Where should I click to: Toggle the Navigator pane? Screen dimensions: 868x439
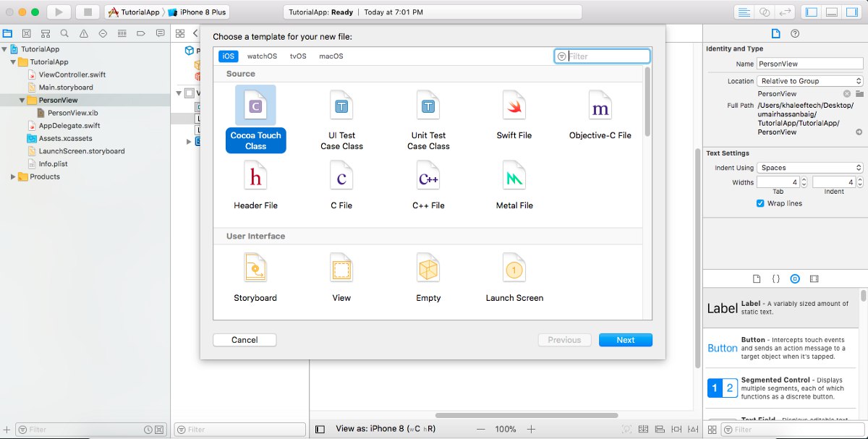point(812,12)
